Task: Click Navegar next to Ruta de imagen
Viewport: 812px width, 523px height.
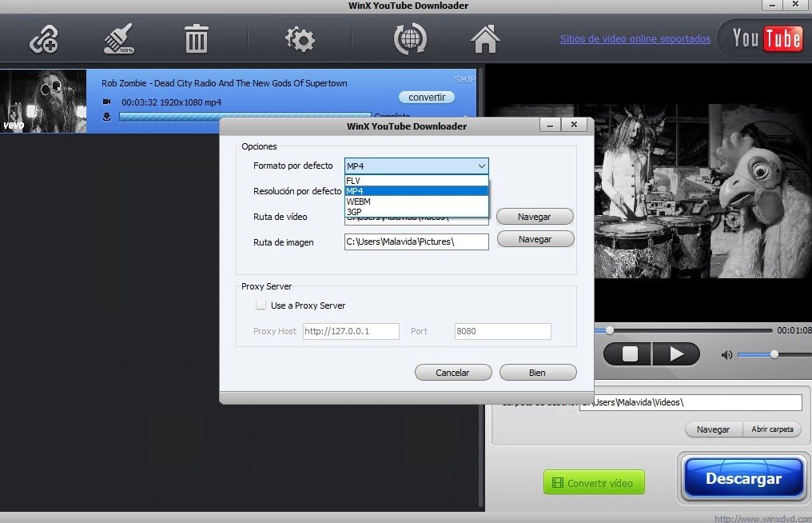Action: pyautogui.click(x=535, y=239)
